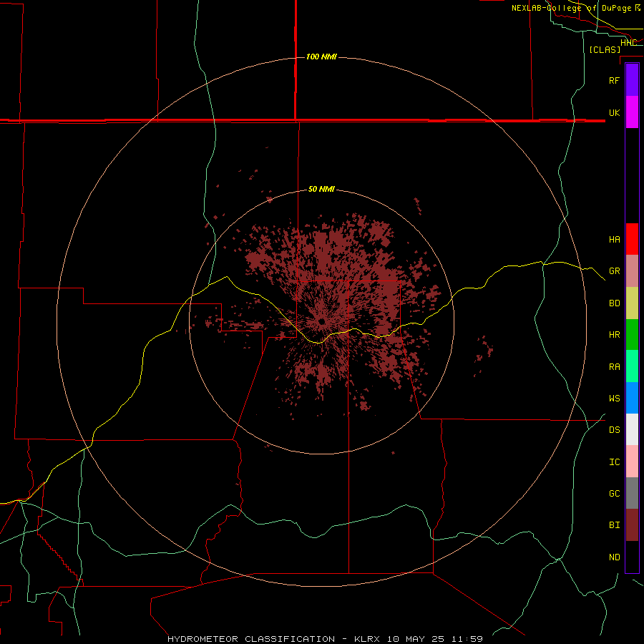The image size is (644, 644).
Task: Click the RA legend label
Action: pyautogui.click(x=614, y=367)
